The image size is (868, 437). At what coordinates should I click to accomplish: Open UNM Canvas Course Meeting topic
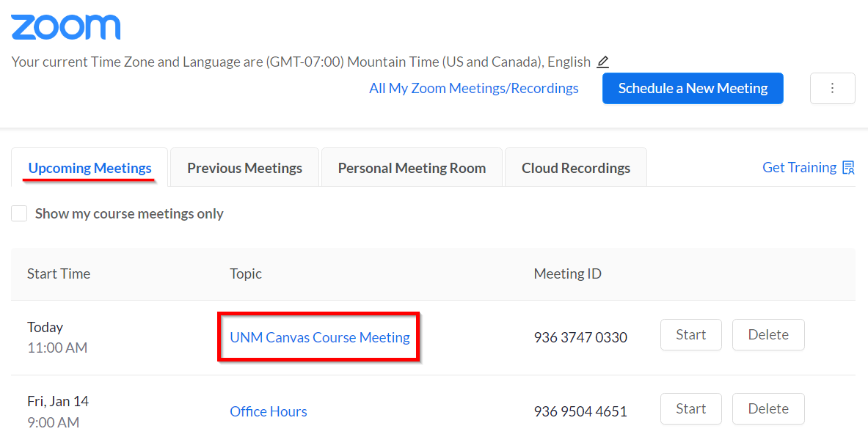coord(319,337)
